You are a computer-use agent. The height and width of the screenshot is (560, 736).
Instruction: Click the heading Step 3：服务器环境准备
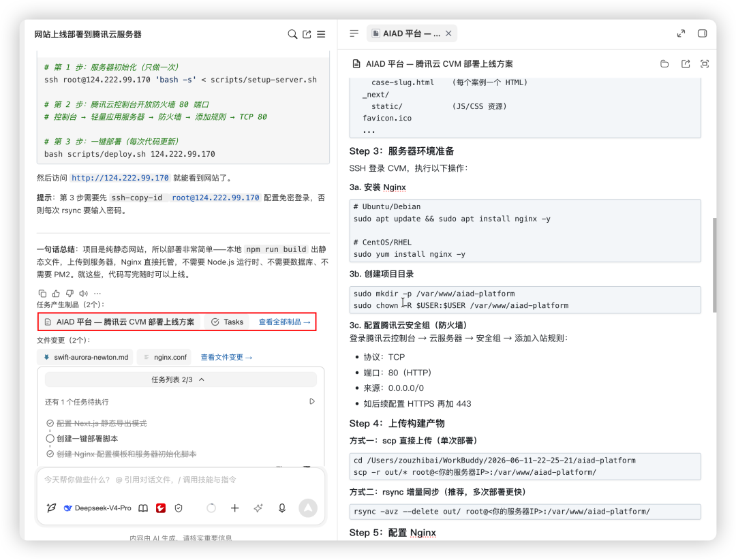tap(402, 151)
